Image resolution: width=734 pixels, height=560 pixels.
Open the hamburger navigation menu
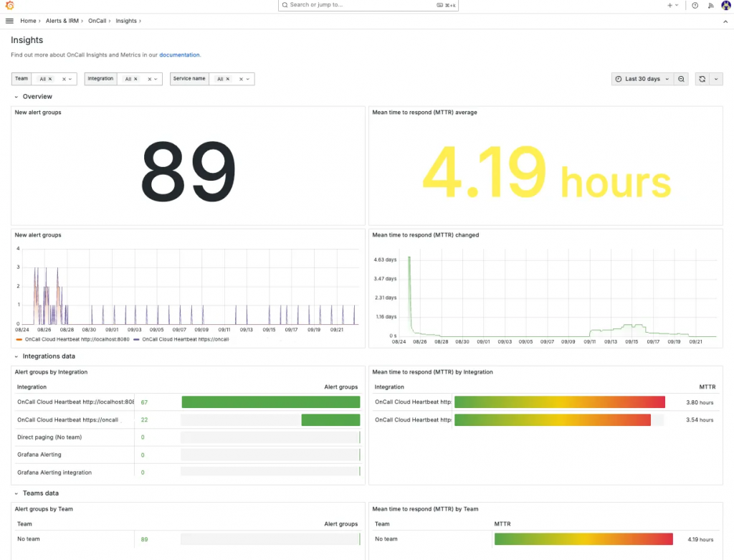[9, 21]
